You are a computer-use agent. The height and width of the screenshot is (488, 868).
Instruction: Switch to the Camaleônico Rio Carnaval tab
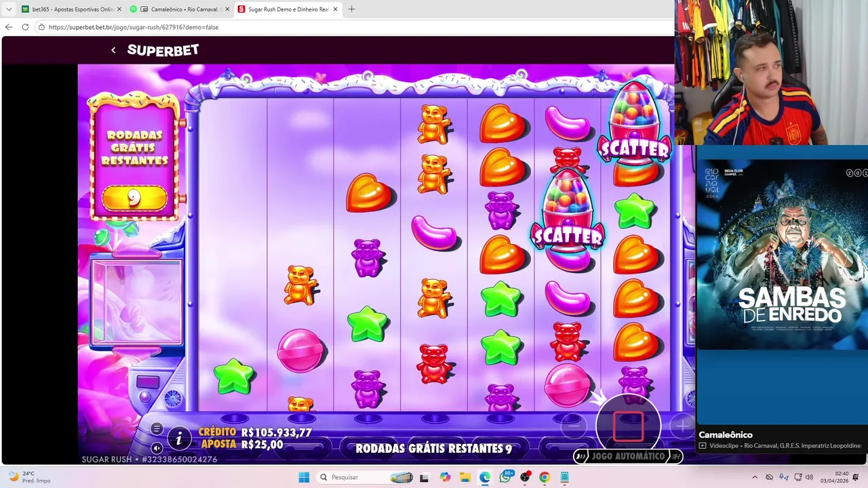pyautogui.click(x=179, y=9)
